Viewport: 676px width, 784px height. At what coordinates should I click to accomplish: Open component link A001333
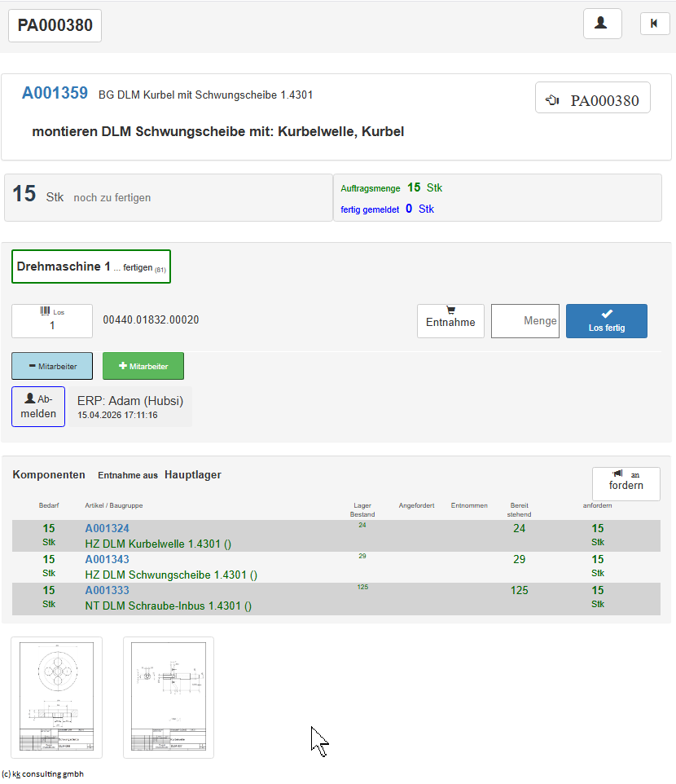107,590
